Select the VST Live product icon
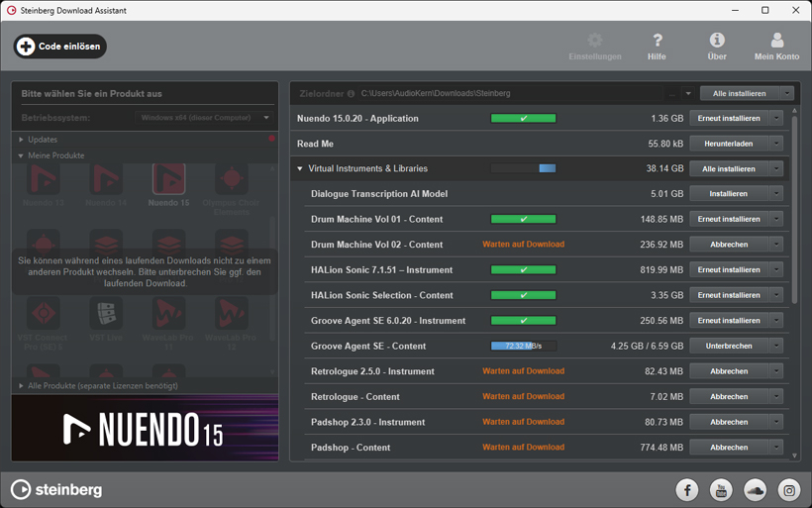 click(x=106, y=313)
